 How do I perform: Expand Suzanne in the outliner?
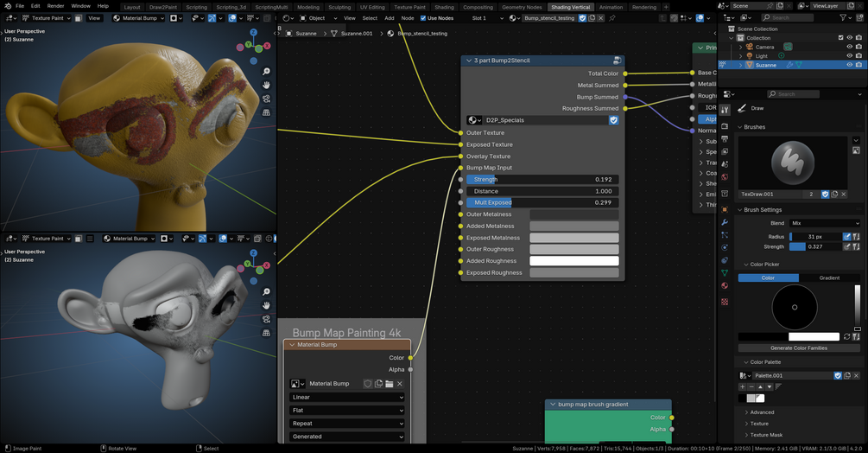click(x=741, y=65)
